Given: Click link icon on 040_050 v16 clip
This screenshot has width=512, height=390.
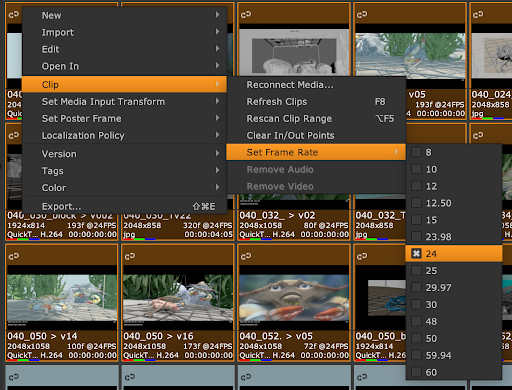Looking at the screenshot, I should click(130, 256).
